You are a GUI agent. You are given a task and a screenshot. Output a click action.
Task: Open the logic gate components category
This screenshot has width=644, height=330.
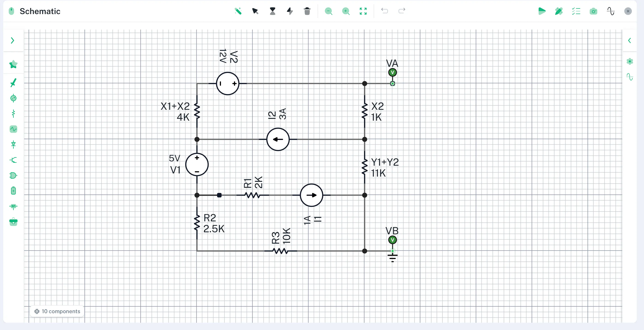(x=13, y=175)
